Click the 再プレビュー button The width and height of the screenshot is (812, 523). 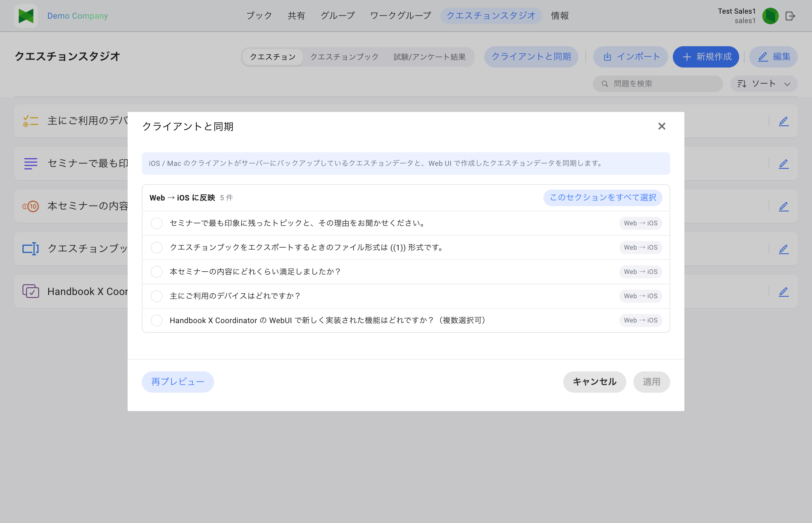tap(178, 382)
